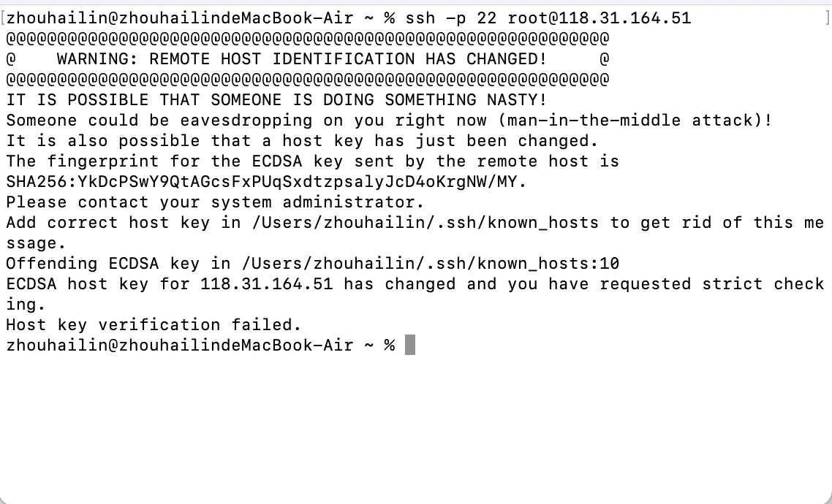Click the 118.31.164.51 in the ECDSA host key line

click(266, 283)
